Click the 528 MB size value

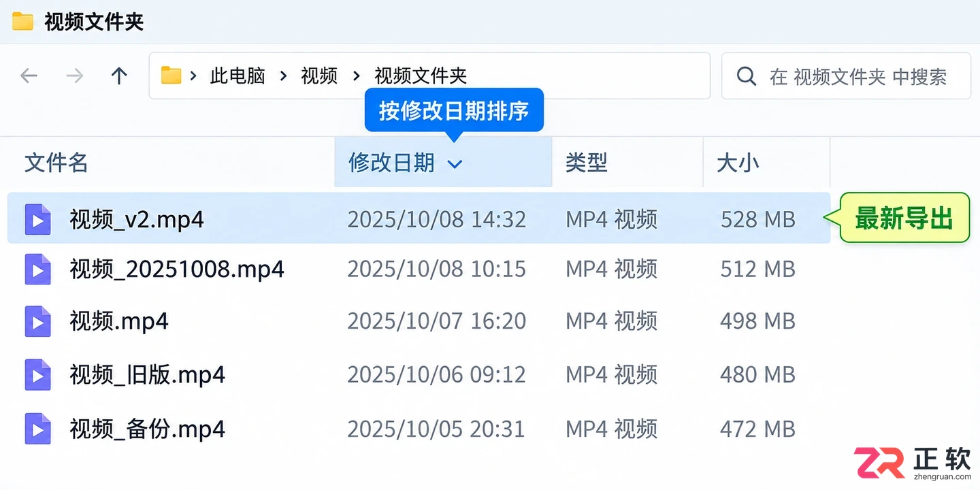(x=758, y=219)
